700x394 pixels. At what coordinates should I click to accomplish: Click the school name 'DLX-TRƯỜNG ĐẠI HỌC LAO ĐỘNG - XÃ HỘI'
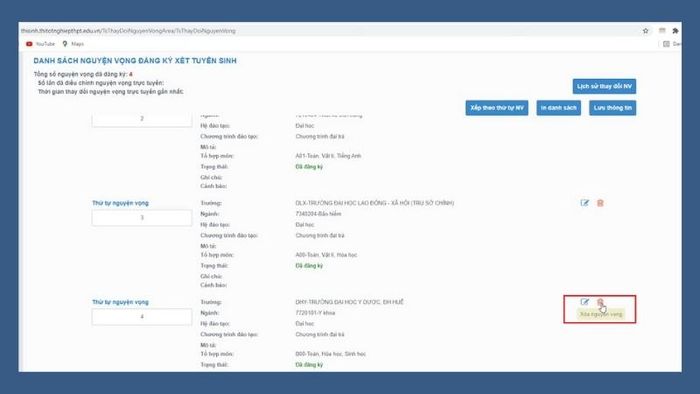click(375, 203)
